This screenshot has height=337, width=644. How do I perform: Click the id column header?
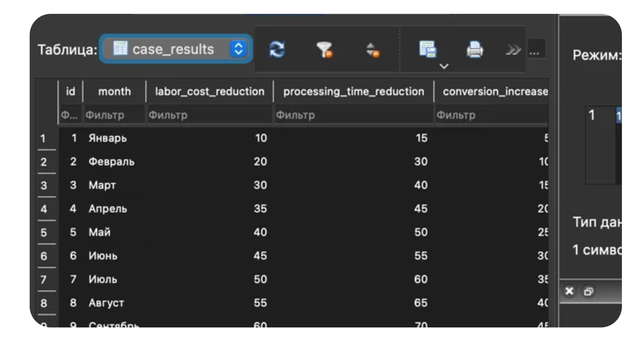click(71, 91)
